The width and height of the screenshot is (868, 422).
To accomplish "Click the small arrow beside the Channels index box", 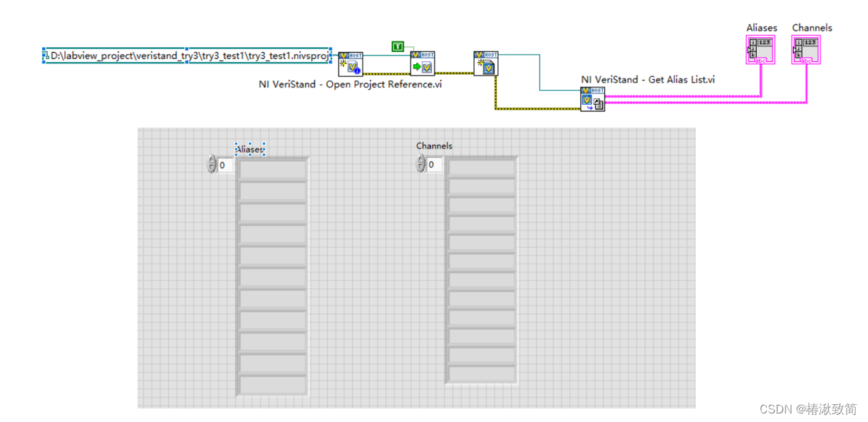I will [420, 164].
